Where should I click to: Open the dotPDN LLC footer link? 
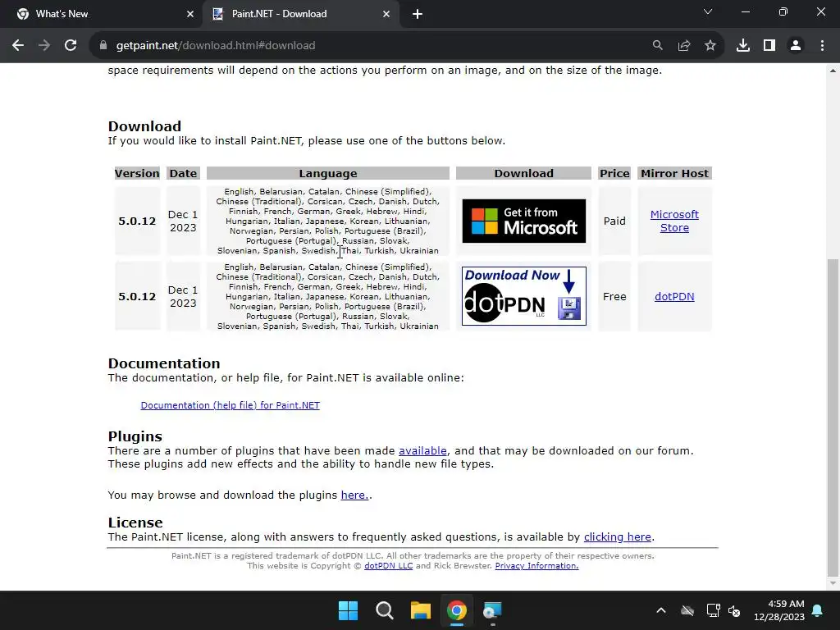click(x=388, y=566)
